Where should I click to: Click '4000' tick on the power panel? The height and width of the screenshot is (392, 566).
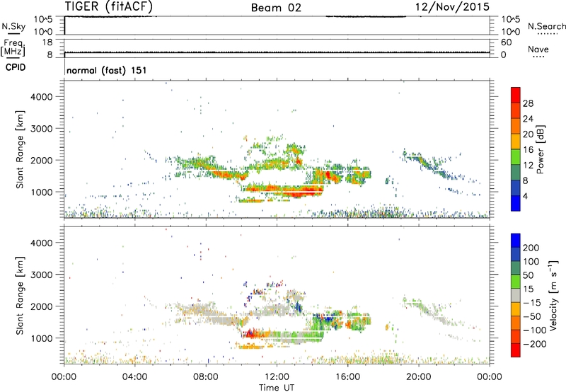click(42, 97)
